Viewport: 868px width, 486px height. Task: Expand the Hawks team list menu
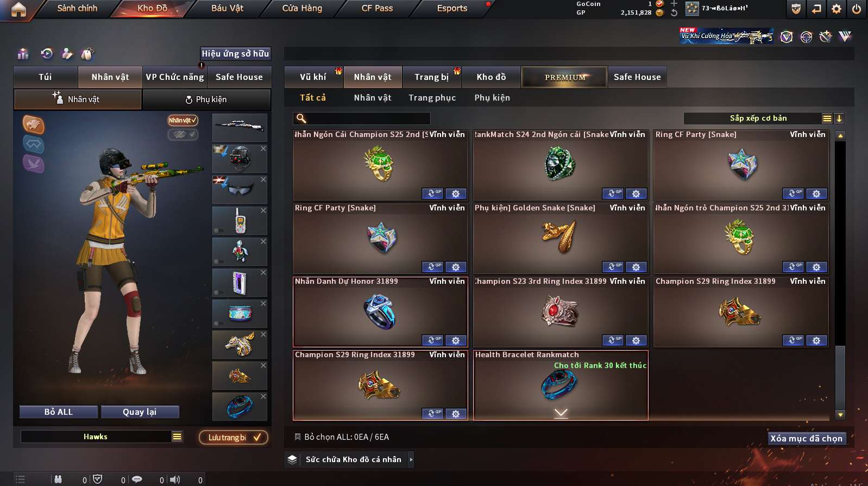coord(177,437)
